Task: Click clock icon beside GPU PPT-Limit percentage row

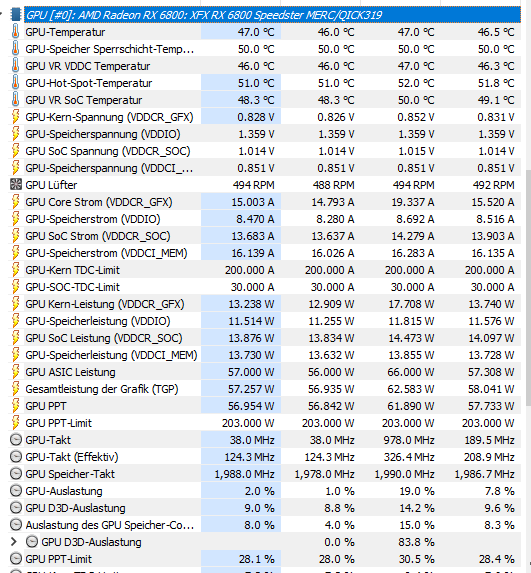Action: [16, 559]
